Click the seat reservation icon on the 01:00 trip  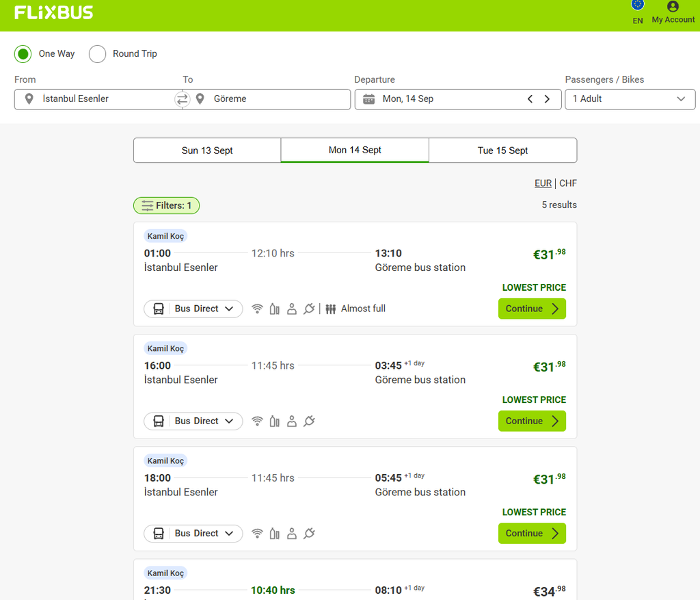coord(291,309)
